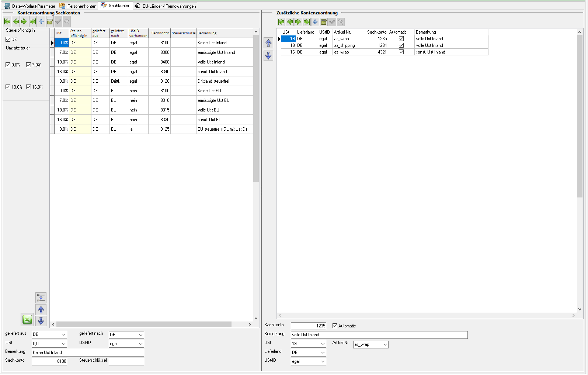The image size is (588, 375).
Task: Go to last record in Zusätzliche Kontenzuordnung
Action: [x=307, y=22]
